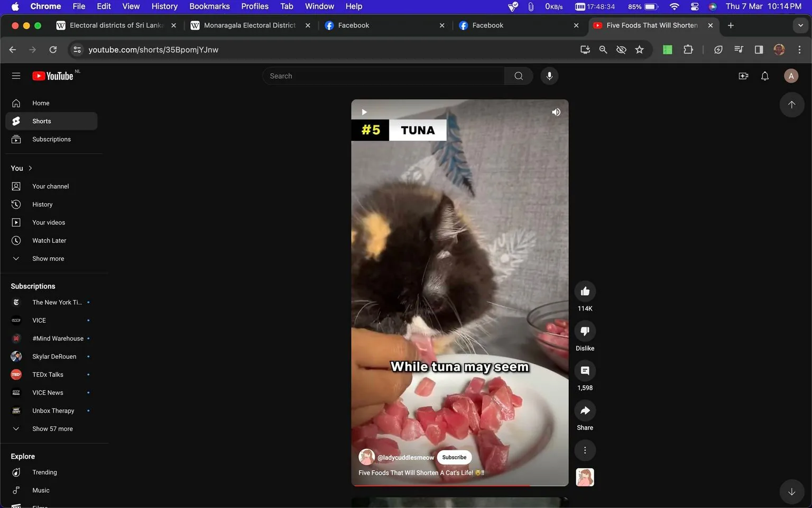Like the video with the thumbs up
The image size is (812, 508).
coord(585,291)
